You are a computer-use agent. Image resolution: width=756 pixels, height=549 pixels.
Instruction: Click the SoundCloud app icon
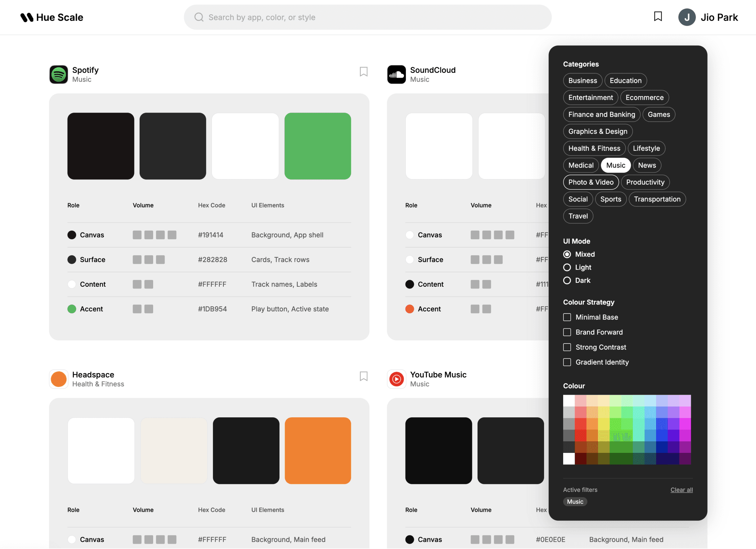click(396, 74)
